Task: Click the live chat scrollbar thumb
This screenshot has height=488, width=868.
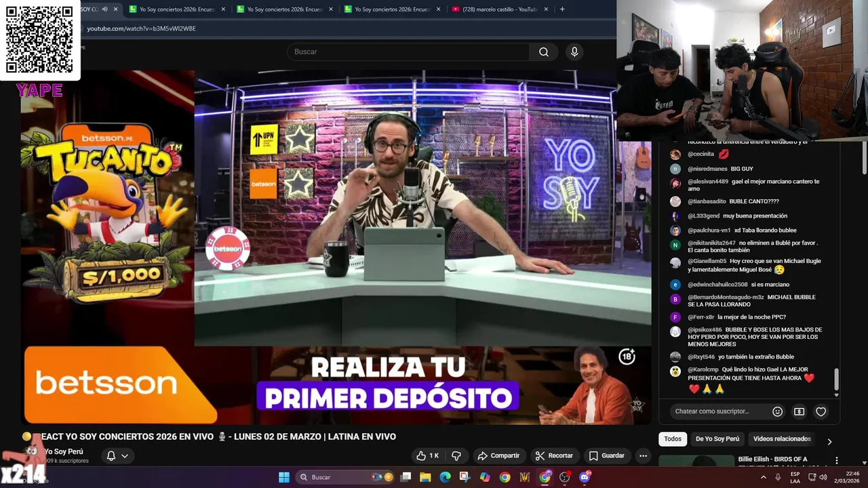Action: (836, 380)
